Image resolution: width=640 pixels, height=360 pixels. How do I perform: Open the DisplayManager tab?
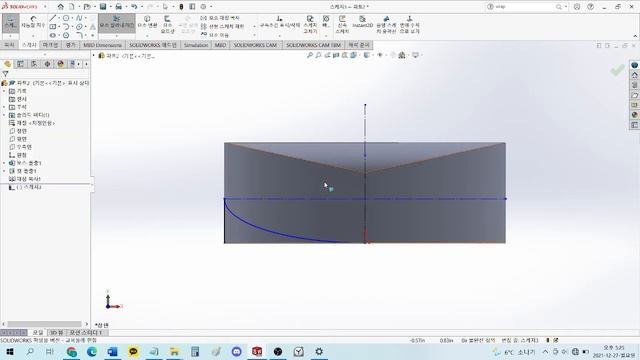pyautogui.click(x=61, y=64)
